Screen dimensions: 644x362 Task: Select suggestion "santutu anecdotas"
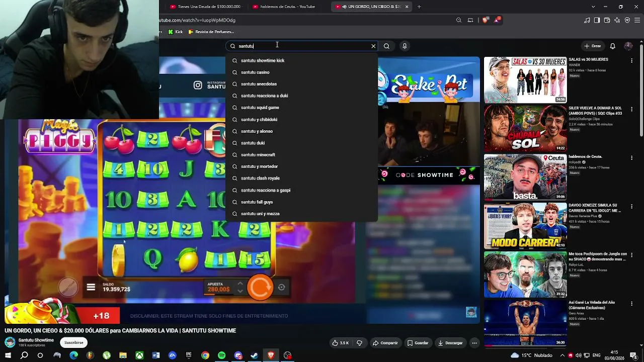pos(302,84)
